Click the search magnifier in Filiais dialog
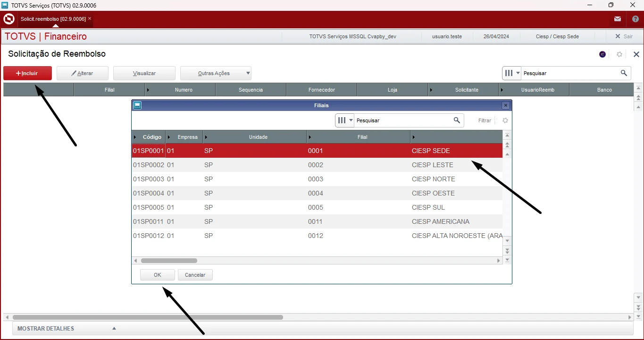The image size is (644, 340). (x=457, y=120)
